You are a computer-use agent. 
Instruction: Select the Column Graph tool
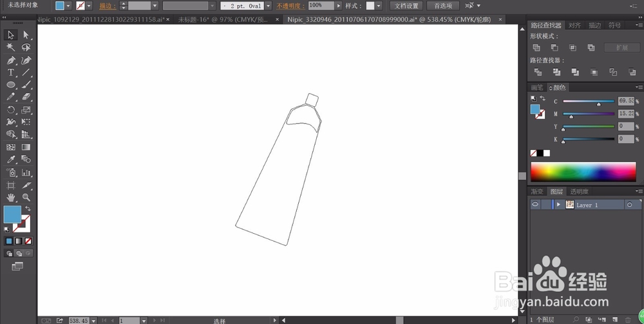(x=26, y=173)
